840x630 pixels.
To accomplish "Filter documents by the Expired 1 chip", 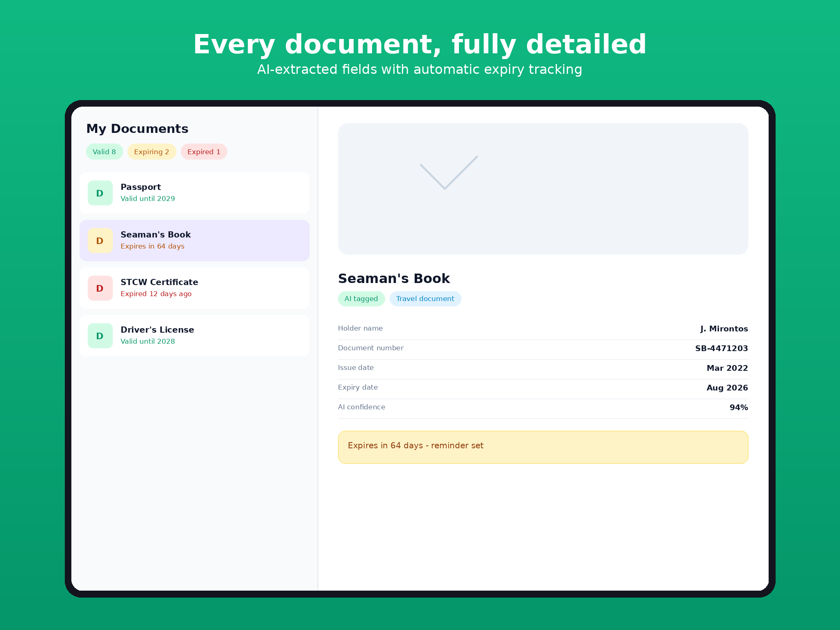I will (x=204, y=152).
